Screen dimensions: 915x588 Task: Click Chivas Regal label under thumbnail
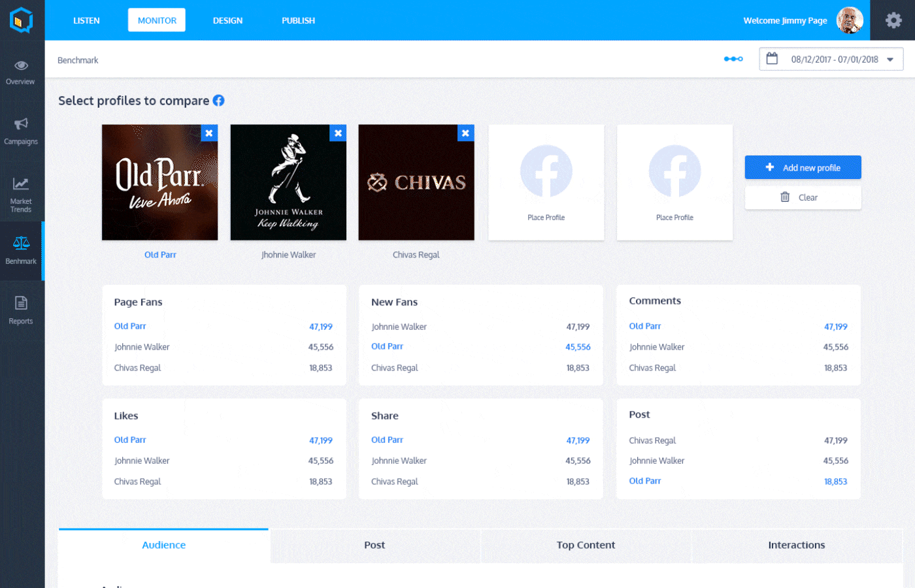click(x=416, y=255)
